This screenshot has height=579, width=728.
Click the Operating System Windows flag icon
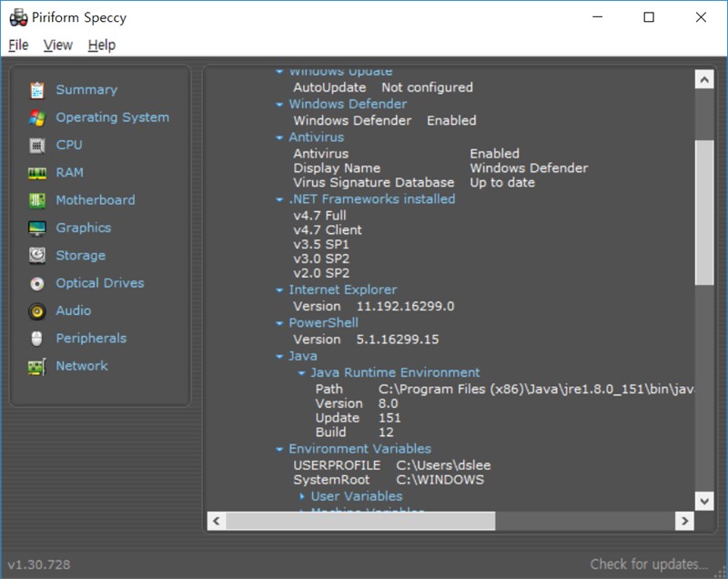pos(37,118)
